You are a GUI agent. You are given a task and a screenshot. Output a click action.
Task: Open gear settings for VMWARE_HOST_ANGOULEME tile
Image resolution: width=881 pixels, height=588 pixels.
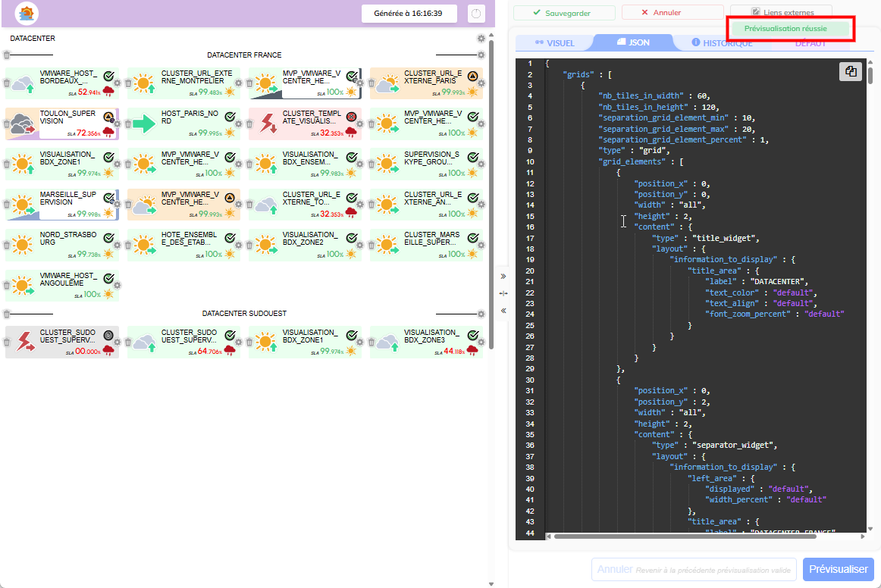pyautogui.click(x=117, y=285)
